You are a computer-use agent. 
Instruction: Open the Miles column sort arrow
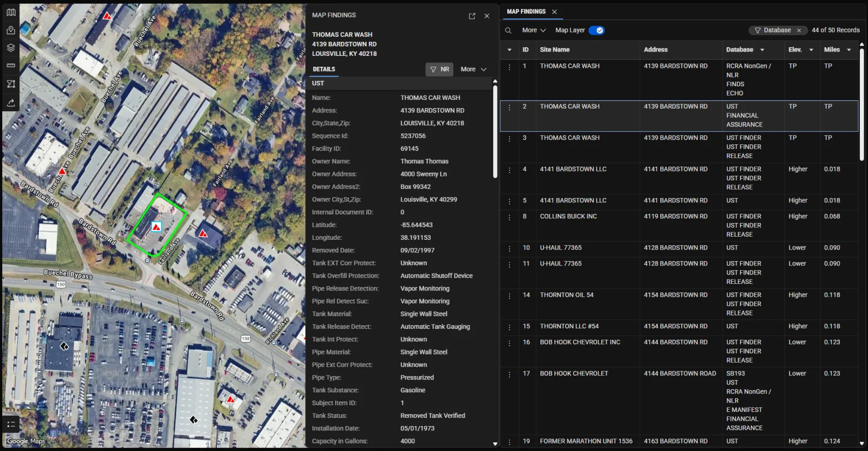[848, 50]
